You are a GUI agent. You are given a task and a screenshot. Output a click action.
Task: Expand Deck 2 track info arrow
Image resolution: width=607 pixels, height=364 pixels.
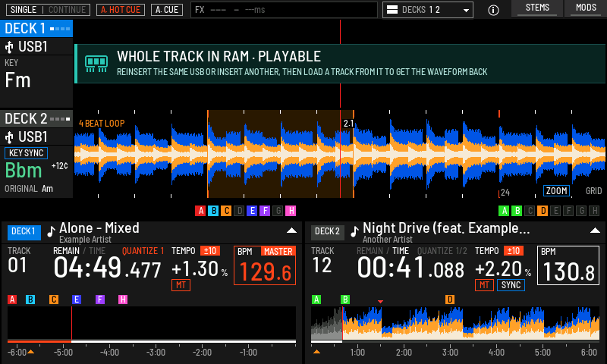(x=595, y=231)
